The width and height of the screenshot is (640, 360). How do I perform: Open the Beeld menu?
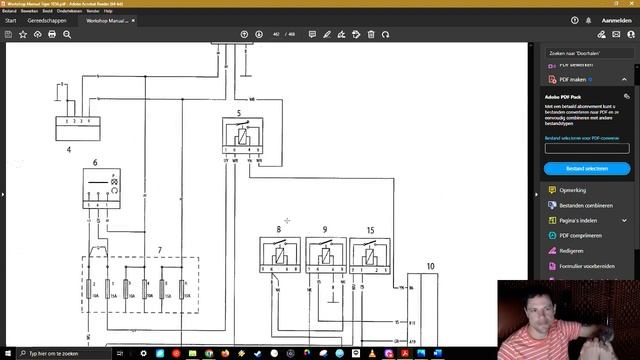coord(47,11)
